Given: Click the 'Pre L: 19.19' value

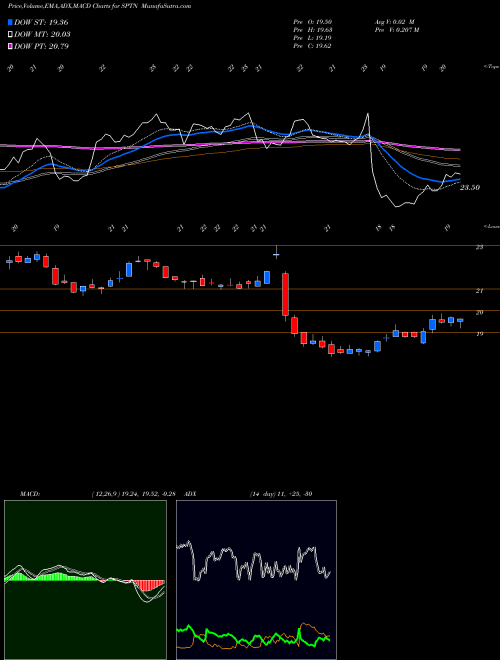Looking at the screenshot, I should (x=313, y=38).
